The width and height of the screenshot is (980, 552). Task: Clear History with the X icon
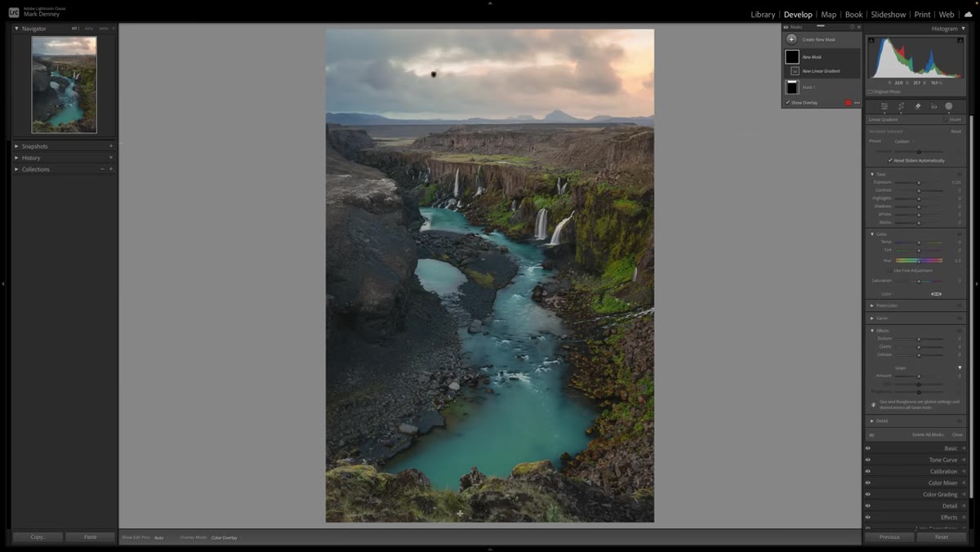111,158
